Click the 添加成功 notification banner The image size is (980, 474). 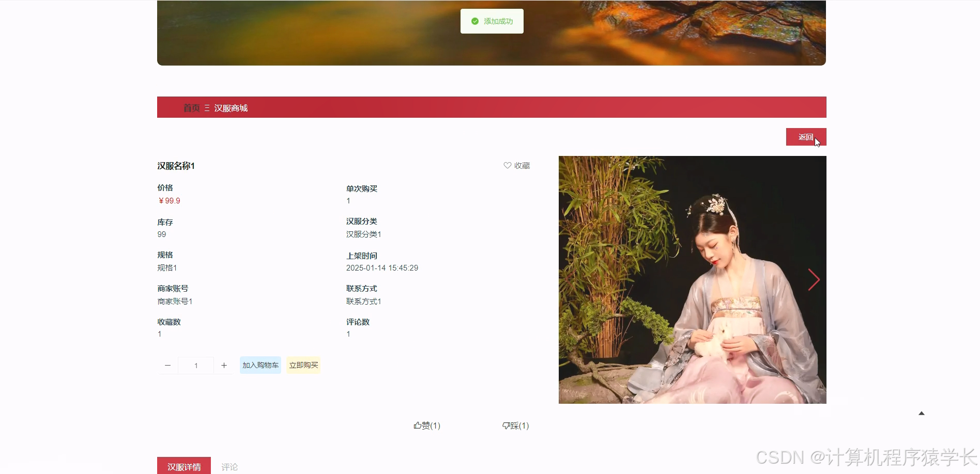point(492,21)
